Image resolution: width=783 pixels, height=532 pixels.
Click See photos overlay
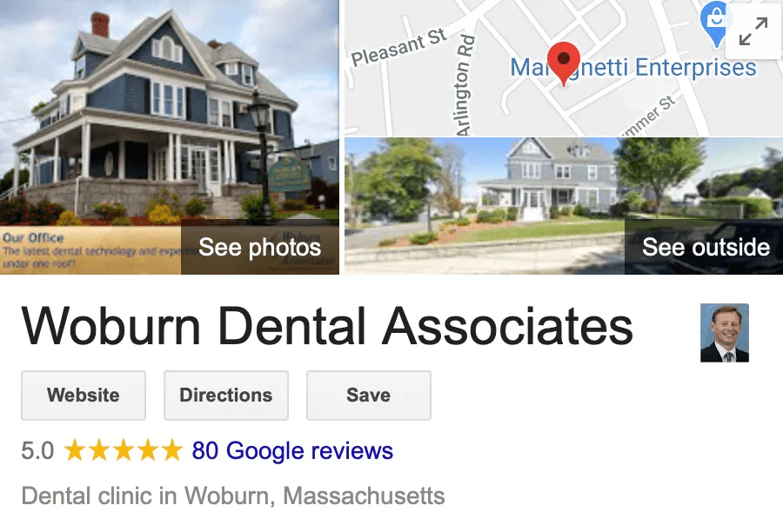[259, 247]
